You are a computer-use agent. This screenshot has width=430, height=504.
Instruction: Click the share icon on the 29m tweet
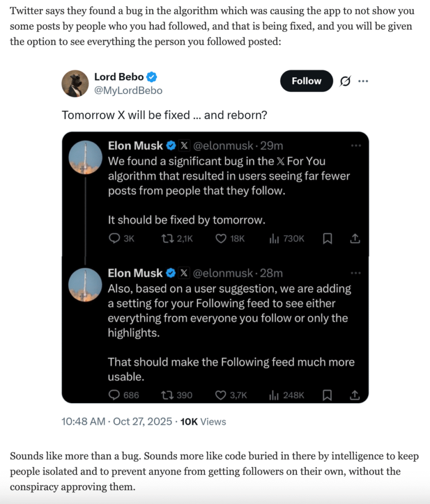[355, 239]
